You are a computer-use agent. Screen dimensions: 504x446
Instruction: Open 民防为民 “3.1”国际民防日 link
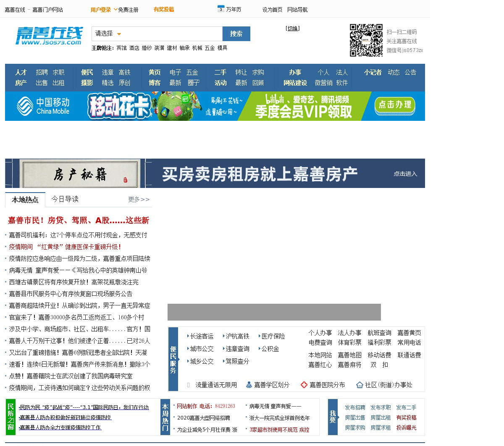click(84, 407)
